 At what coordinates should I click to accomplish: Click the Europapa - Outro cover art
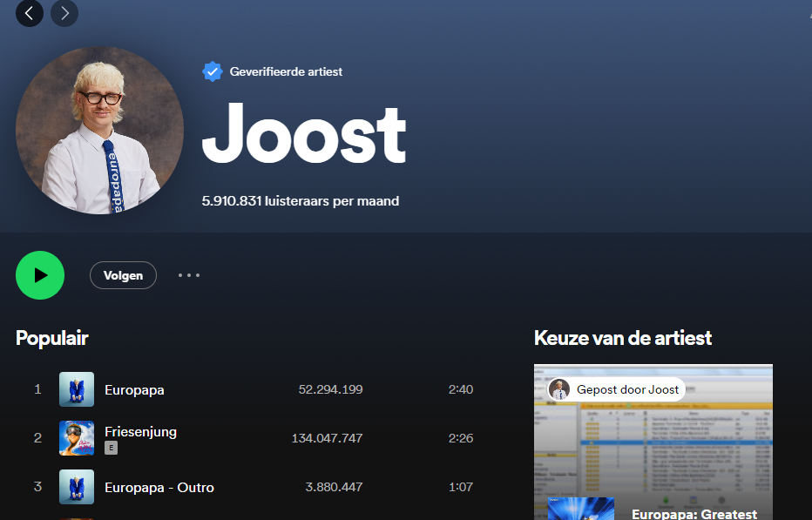point(77,486)
